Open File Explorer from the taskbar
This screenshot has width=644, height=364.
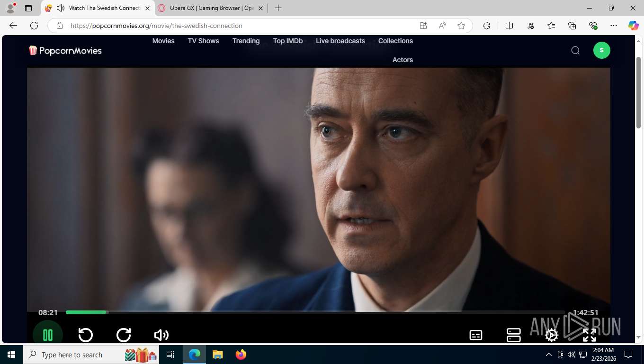tap(218, 355)
